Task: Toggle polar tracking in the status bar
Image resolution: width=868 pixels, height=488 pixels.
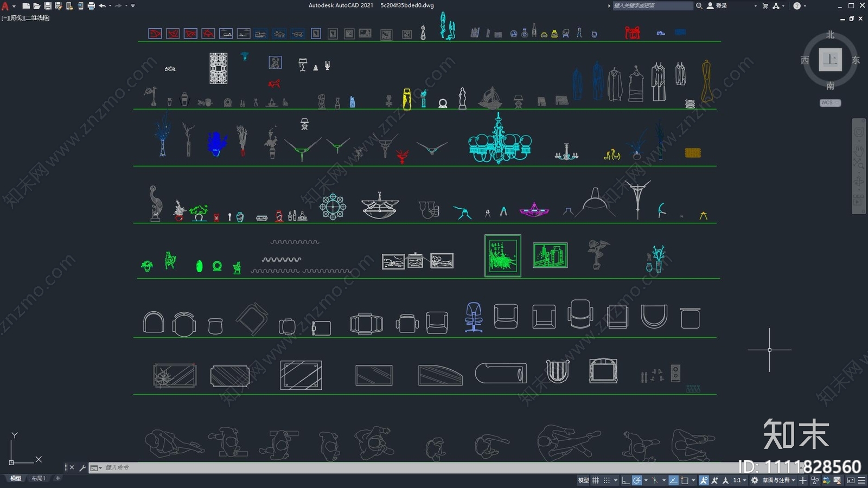Action: point(637,480)
